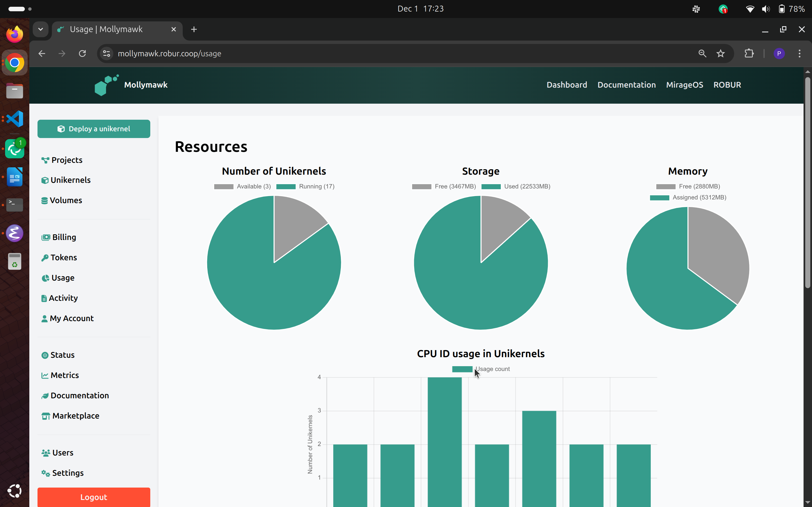This screenshot has width=812, height=507.
Task: Open Chrome's three-dot menu
Action: (x=800, y=53)
